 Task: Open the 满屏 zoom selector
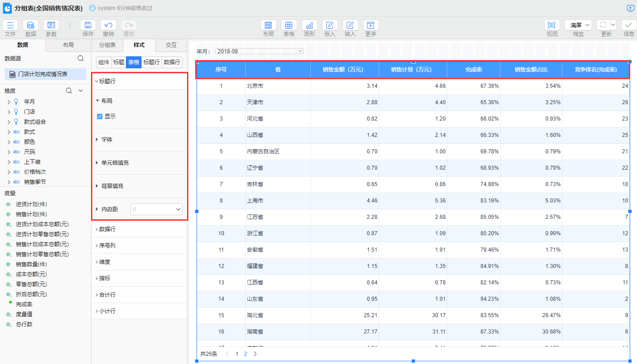pos(578,25)
